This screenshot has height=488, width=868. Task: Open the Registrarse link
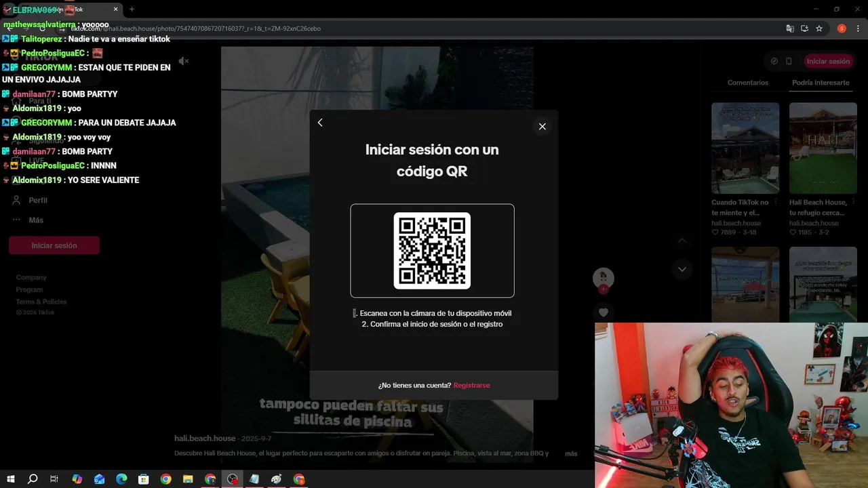(x=471, y=385)
